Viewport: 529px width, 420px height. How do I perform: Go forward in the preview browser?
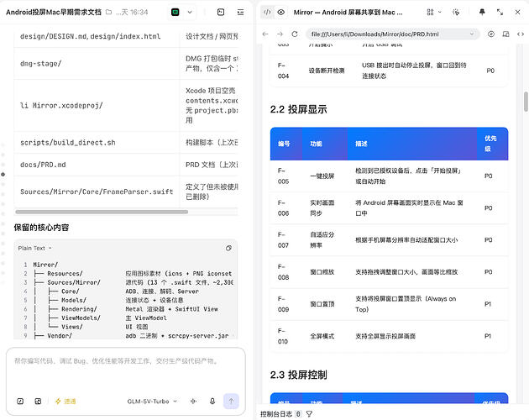(280, 34)
